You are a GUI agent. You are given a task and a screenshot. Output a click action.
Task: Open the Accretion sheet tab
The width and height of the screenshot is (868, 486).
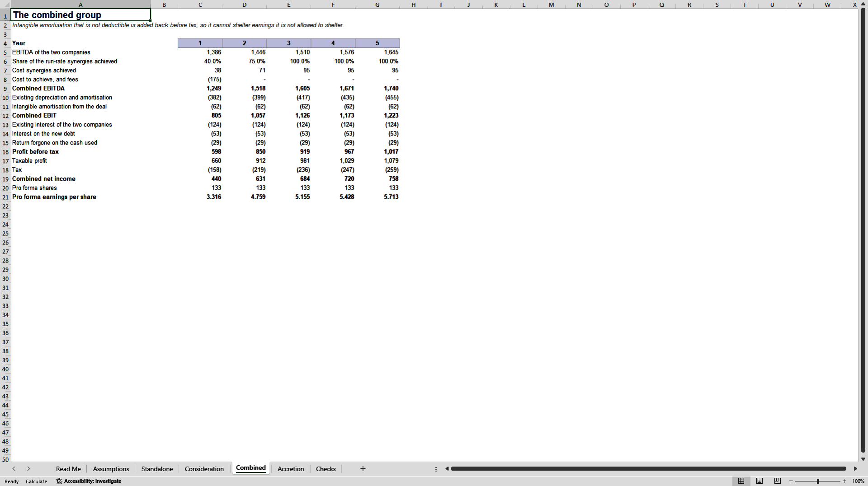click(x=291, y=469)
